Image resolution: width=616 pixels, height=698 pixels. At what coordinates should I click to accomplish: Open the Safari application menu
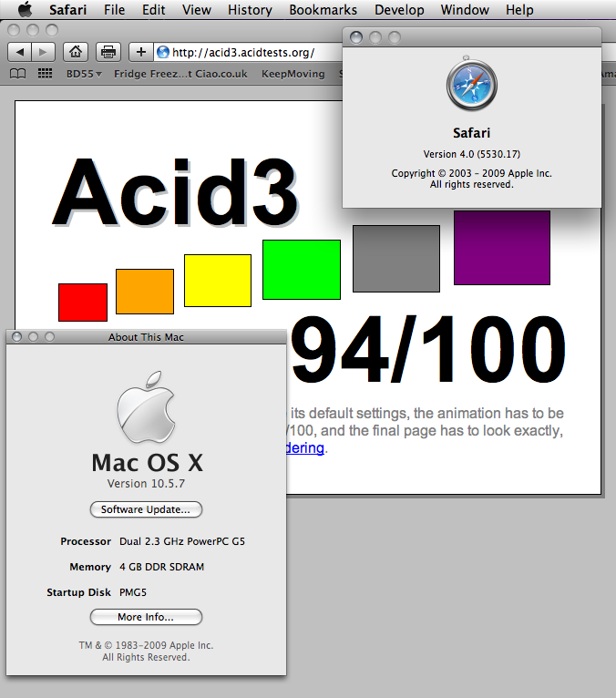point(67,10)
